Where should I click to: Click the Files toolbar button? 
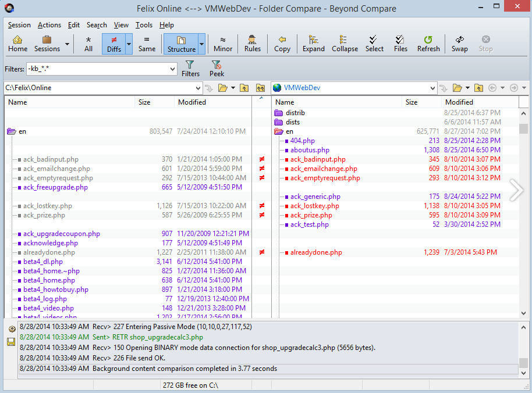tap(400, 44)
